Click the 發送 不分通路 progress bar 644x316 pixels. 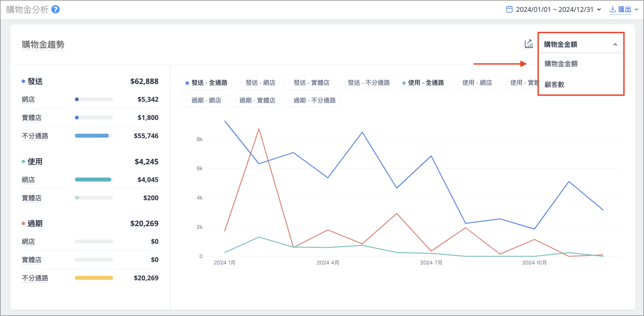[94, 136]
